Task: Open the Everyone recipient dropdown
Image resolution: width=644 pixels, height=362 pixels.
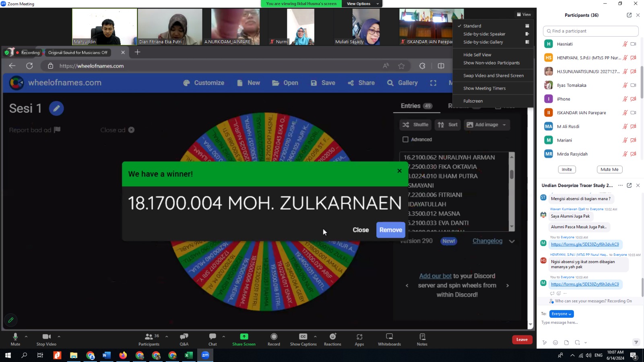Action: click(561, 314)
